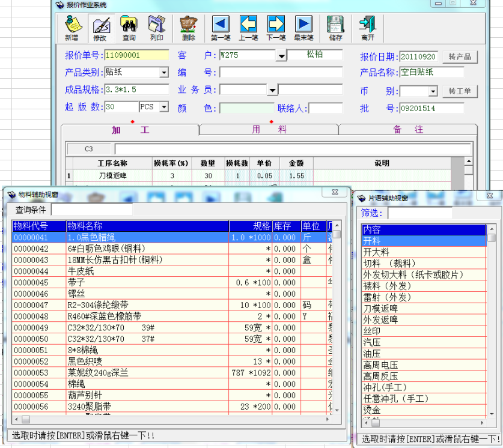Click the 成品规格 field 3.3*1.5

point(136,89)
